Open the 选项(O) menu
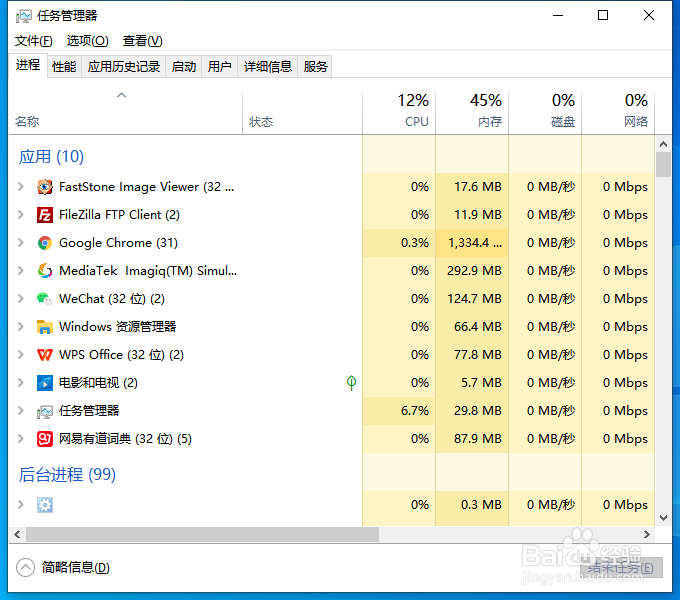Screen dimensions: 680x600 [87, 41]
